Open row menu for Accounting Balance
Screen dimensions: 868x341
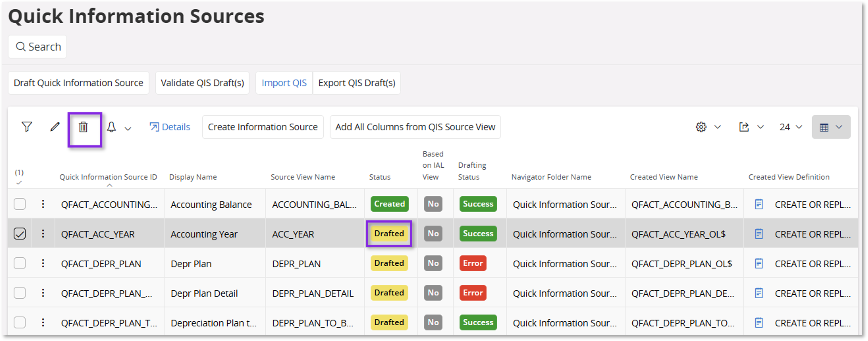click(x=43, y=204)
